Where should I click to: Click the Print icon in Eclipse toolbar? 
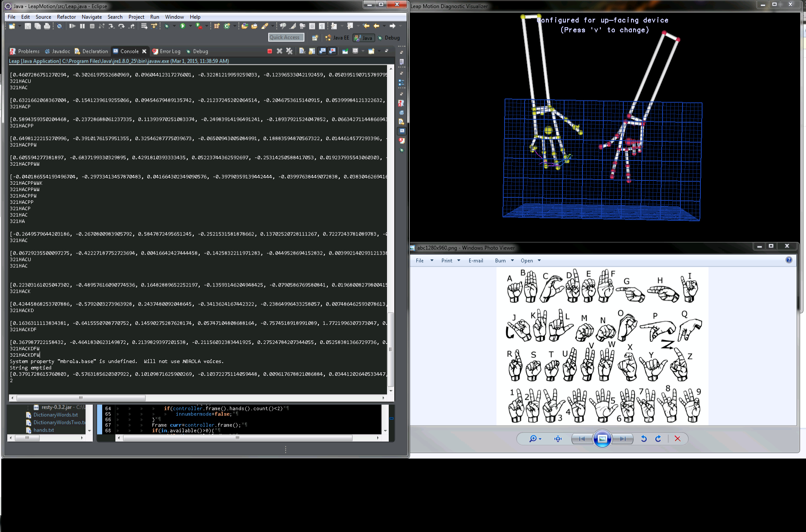pyautogui.click(x=47, y=26)
